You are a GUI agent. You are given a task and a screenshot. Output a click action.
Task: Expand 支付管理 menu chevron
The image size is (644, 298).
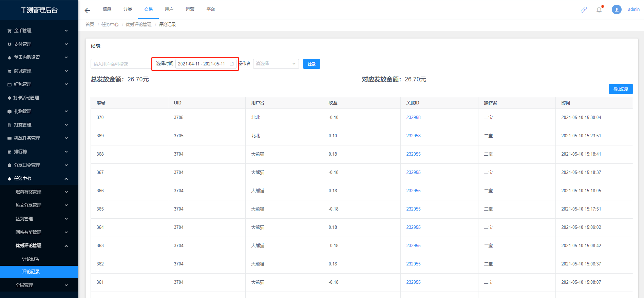point(66,44)
